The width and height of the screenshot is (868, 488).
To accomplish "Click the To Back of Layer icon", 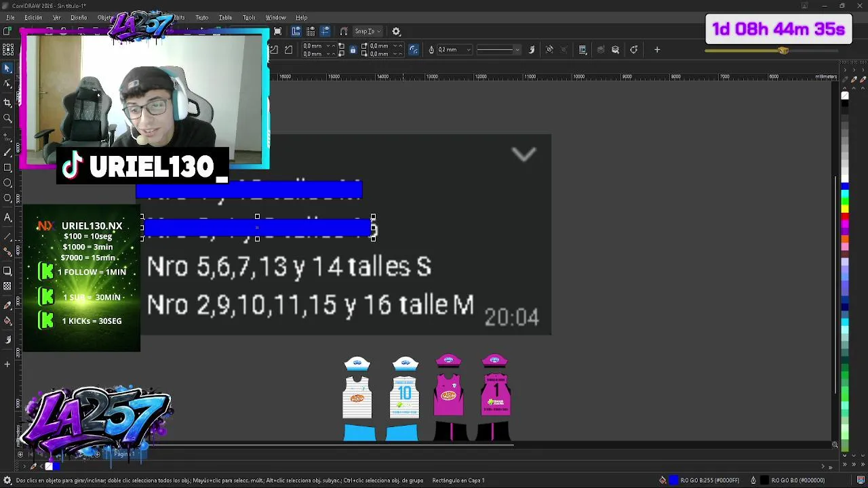I will (x=615, y=49).
